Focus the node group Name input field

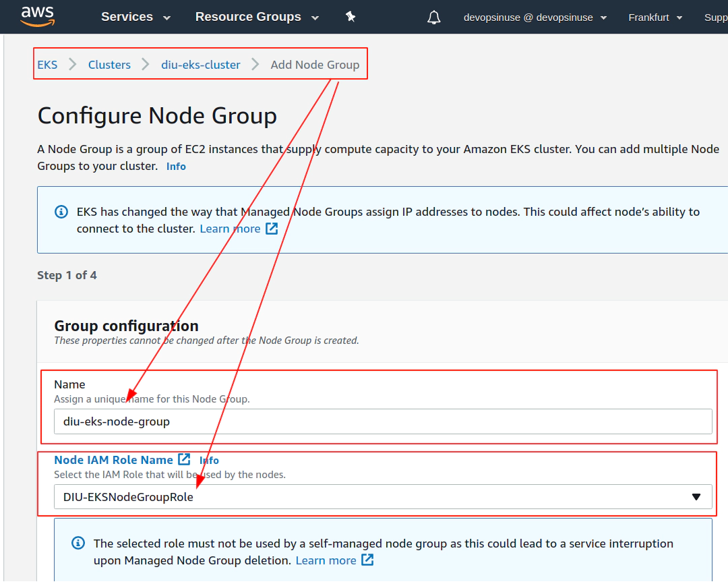point(383,421)
